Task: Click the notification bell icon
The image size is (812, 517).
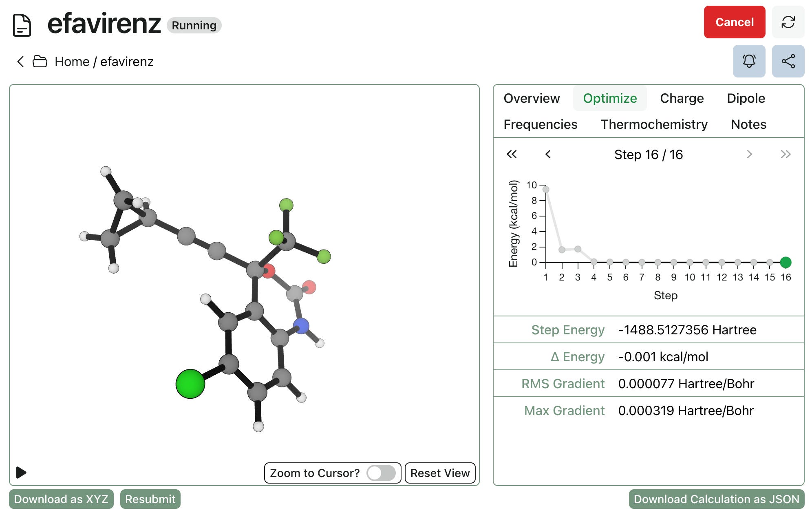Action: [x=748, y=61]
